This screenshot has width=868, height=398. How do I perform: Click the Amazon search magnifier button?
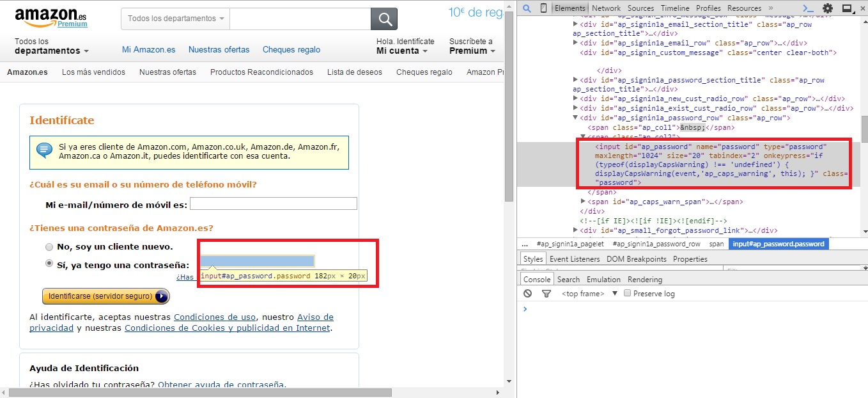(x=384, y=19)
